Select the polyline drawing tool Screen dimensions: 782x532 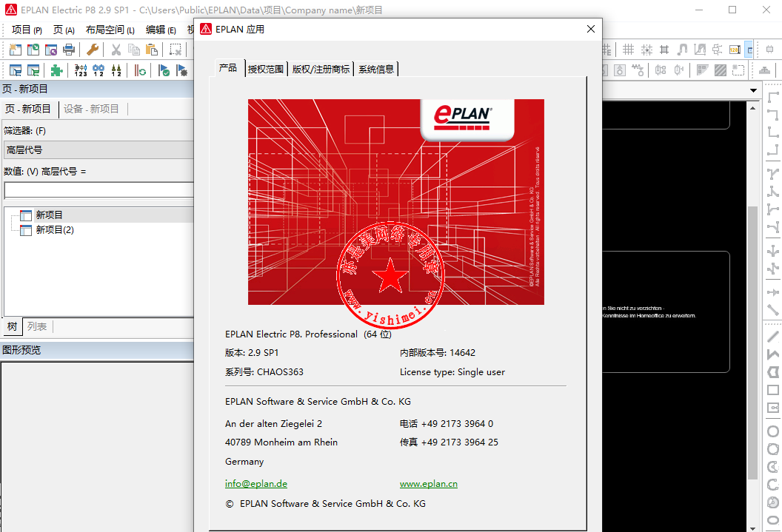(x=773, y=354)
